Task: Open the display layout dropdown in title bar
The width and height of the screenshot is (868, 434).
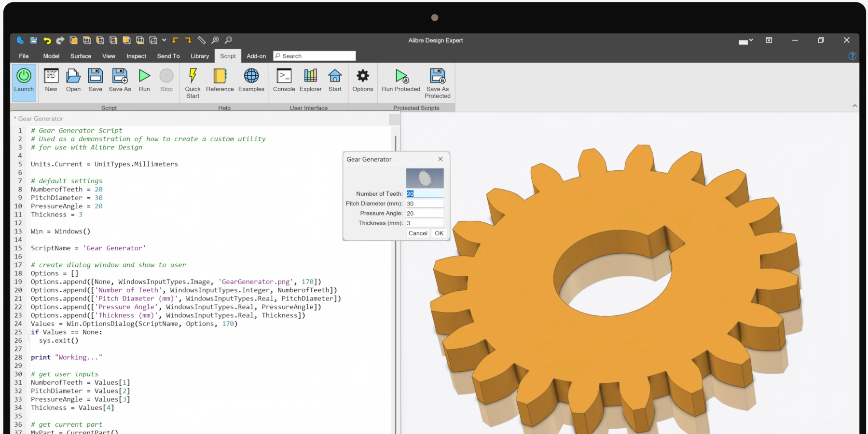Action: pos(746,41)
